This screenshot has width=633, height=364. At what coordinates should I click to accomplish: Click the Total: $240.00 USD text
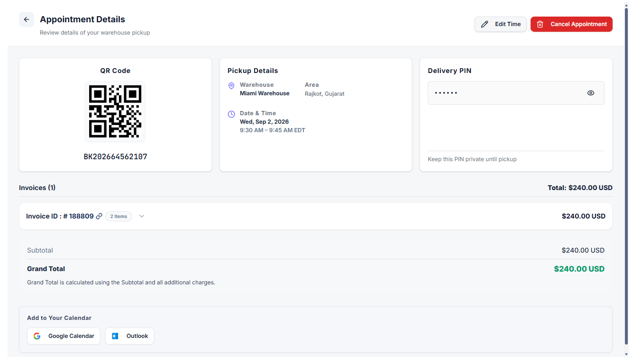(580, 188)
